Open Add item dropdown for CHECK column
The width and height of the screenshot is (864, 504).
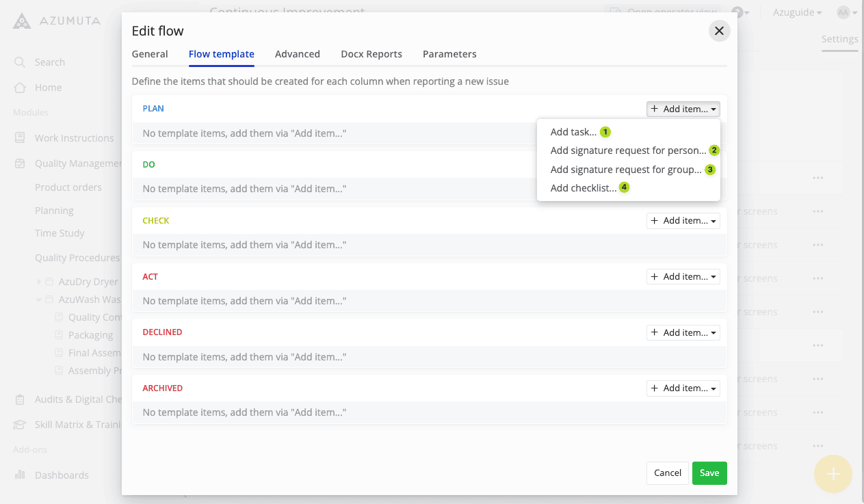tap(683, 221)
